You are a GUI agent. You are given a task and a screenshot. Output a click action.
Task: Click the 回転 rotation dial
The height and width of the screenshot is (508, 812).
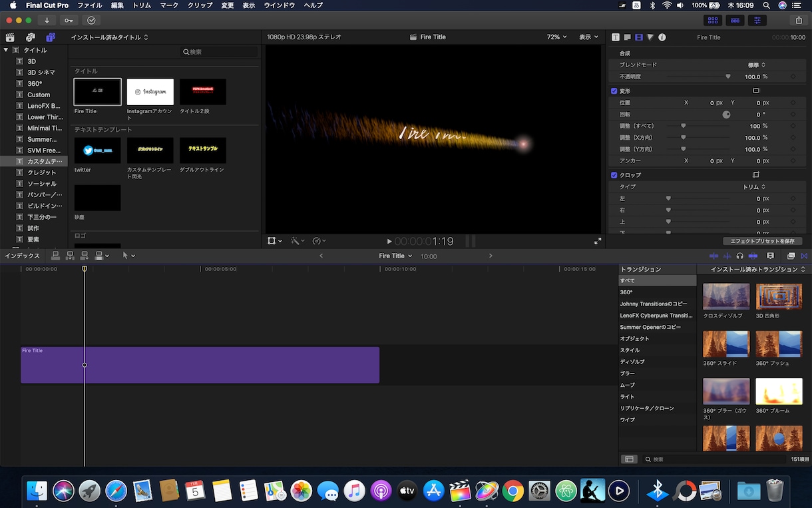[727, 115]
